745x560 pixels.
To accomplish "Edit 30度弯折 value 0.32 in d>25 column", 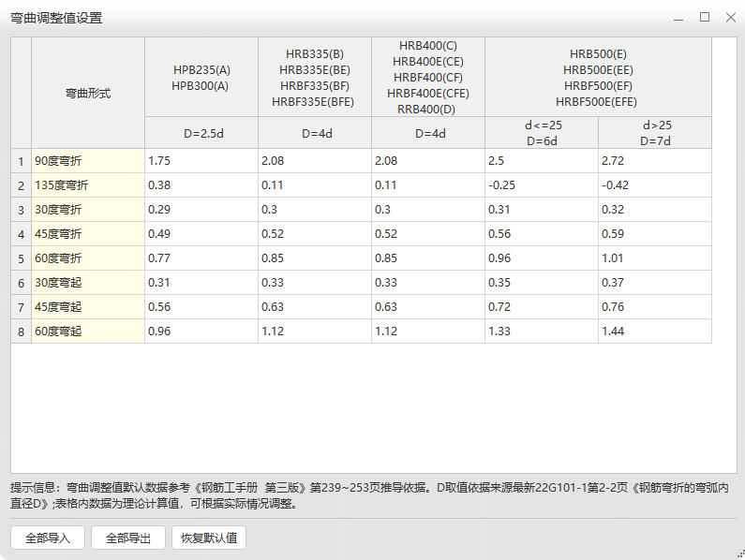I will click(x=655, y=210).
